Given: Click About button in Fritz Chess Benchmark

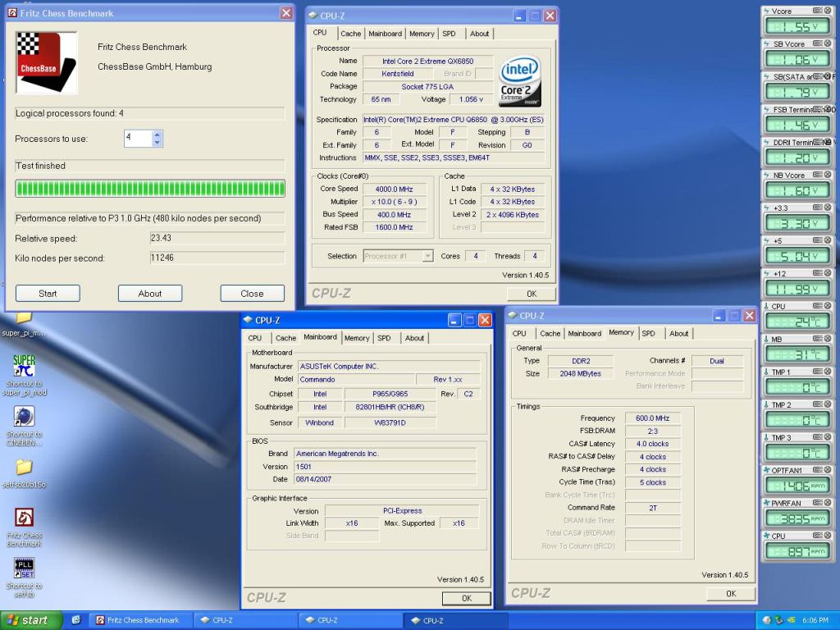Looking at the screenshot, I should tap(150, 294).
